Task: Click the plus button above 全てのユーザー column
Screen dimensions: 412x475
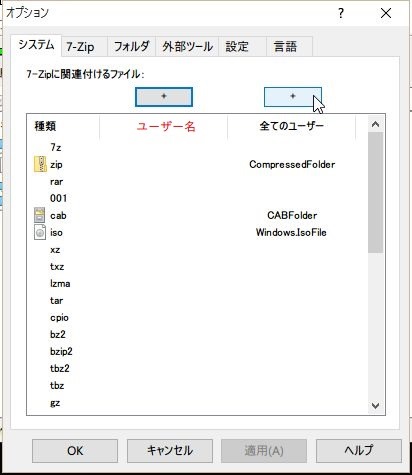Action: 293,97
